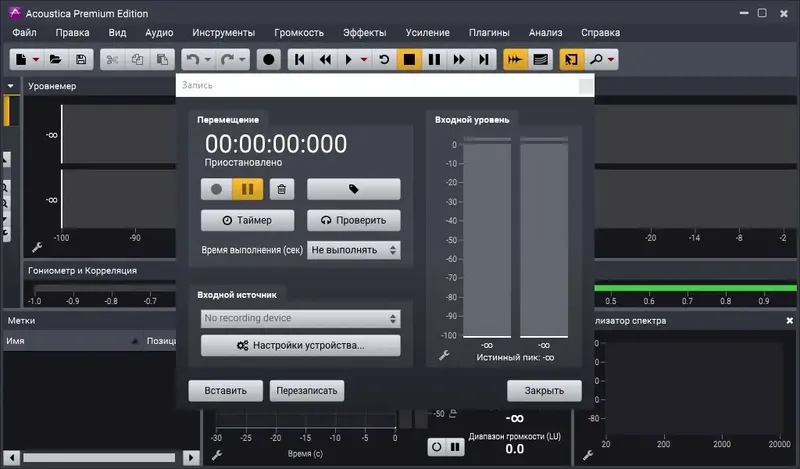Fast forward with double-right arrow button

coord(459,60)
